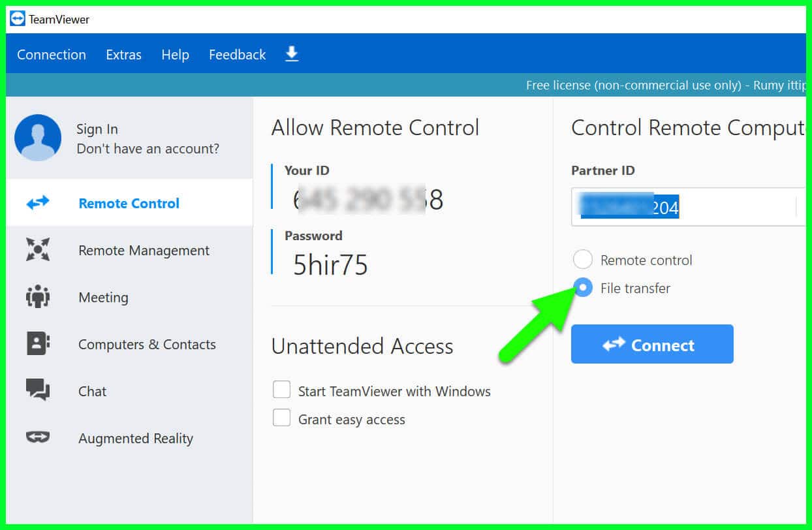Click the Sign In link
Screen dimensions: 812x530
[97, 129]
